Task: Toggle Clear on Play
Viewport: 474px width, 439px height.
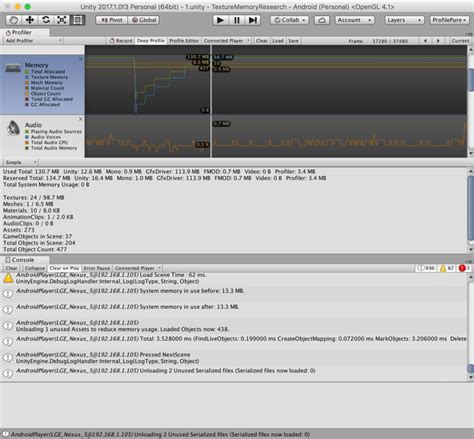Action: (64, 268)
